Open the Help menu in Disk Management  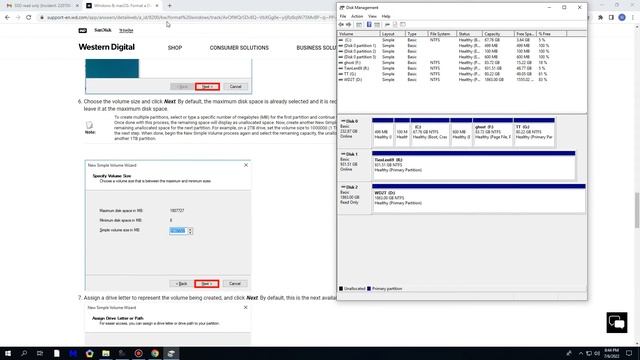pos(386,16)
